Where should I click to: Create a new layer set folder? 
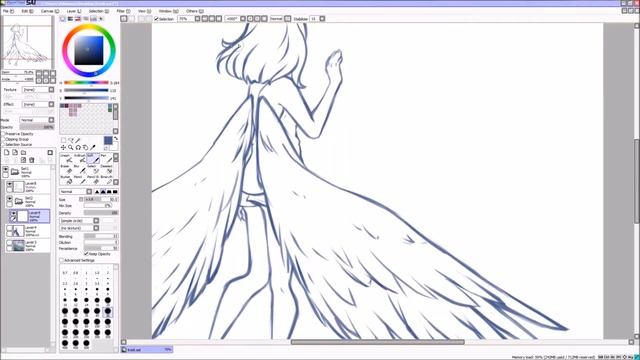click(23, 153)
